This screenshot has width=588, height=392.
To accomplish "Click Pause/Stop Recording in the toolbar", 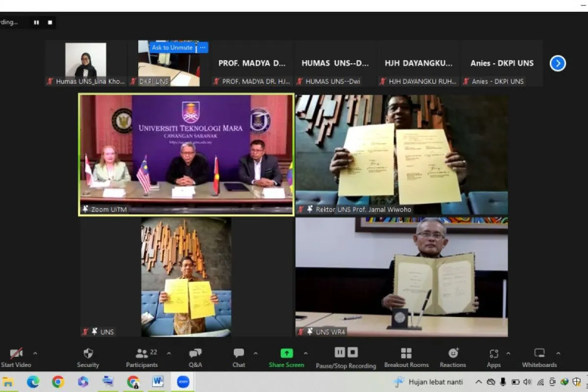I will pyautogui.click(x=345, y=353).
